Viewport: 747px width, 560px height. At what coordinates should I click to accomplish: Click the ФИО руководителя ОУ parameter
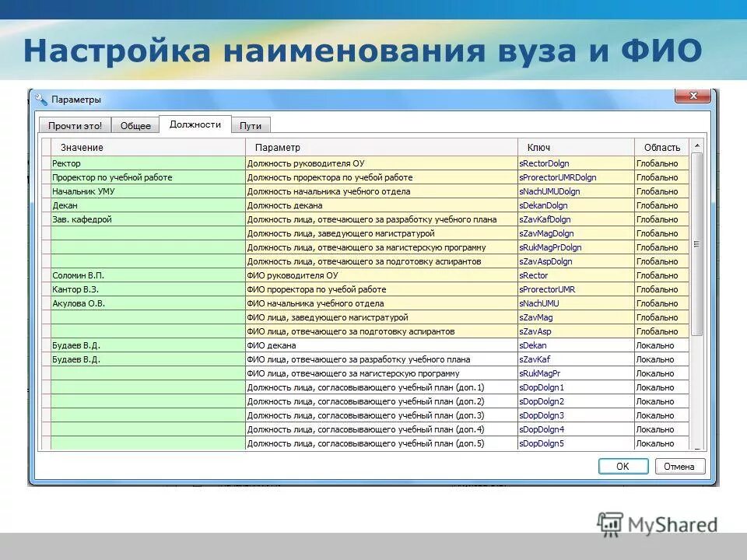[381, 275]
